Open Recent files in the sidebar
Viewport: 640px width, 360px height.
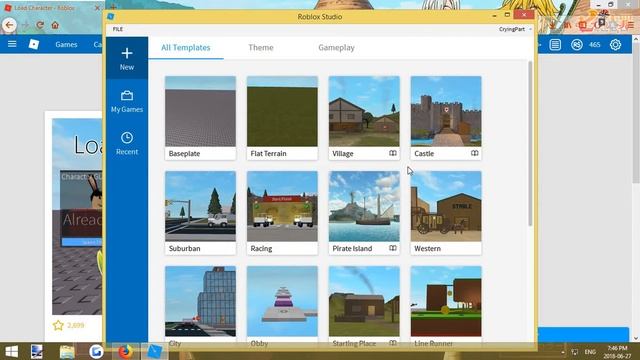tap(127, 143)
